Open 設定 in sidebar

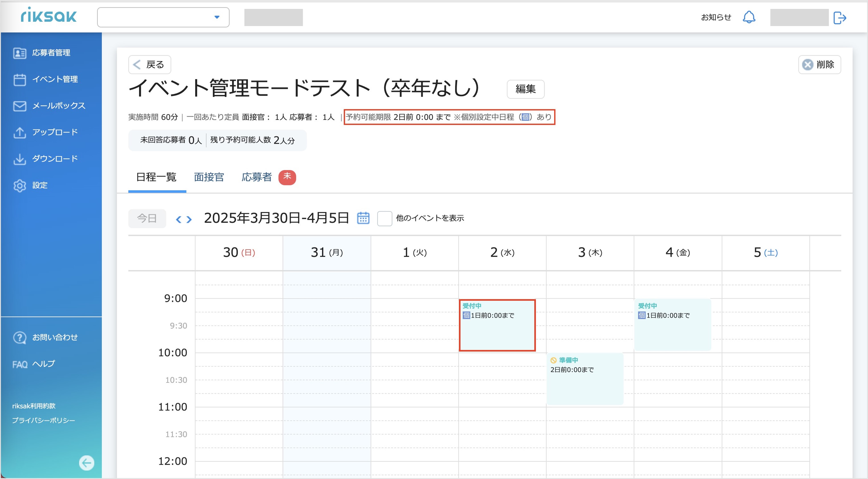click(x=40, y=185)
